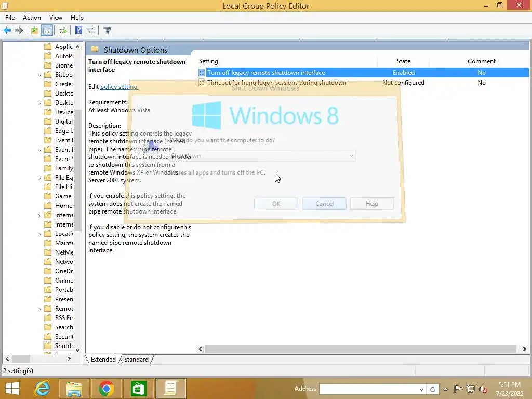The image size is (532, 399).
Task: Click the taskbar clock showing 5:51 PM
Action: pyautogui.click(x=509, y=385)
